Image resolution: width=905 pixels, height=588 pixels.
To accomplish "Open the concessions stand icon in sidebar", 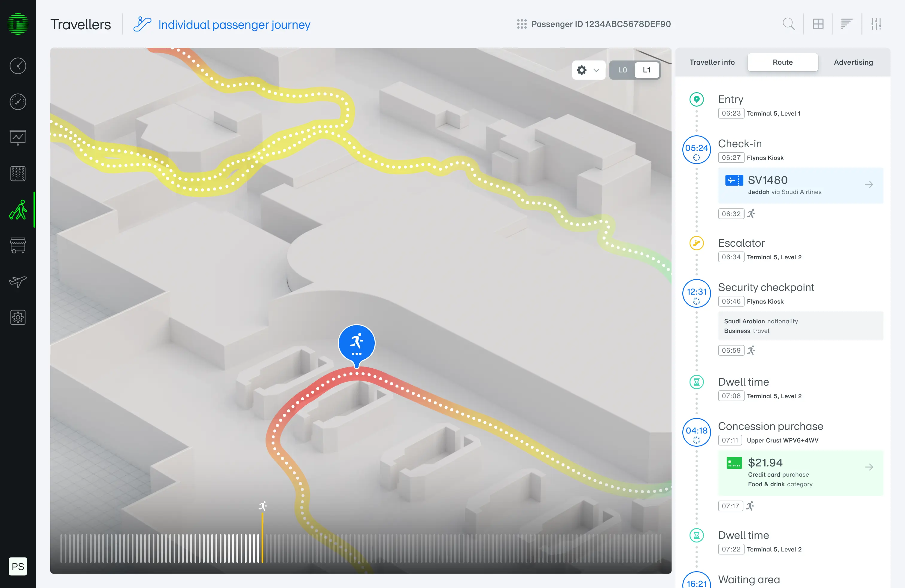I will pyautogui.click(x=17, y=245).
